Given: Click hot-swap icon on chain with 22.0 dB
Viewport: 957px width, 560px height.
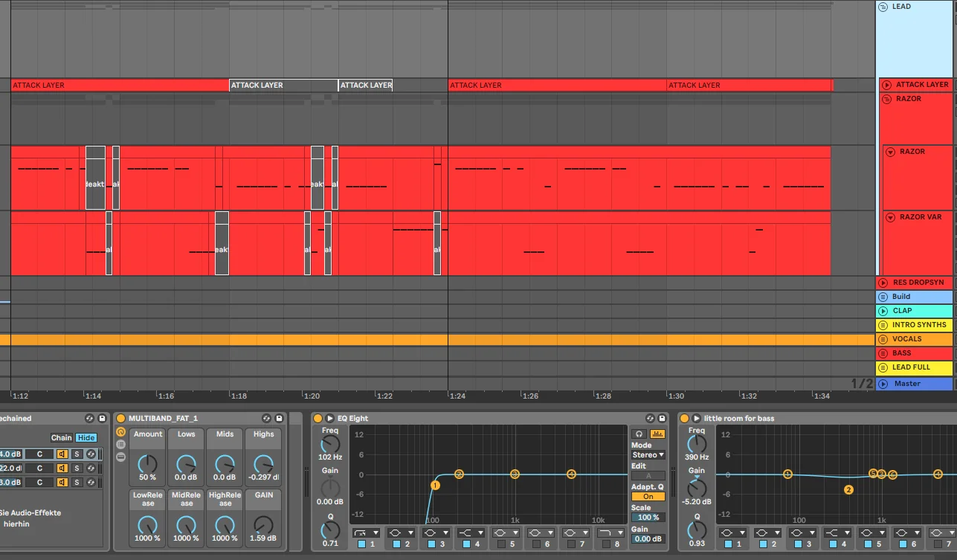Looking at the screenshot, I should [91, 469].
